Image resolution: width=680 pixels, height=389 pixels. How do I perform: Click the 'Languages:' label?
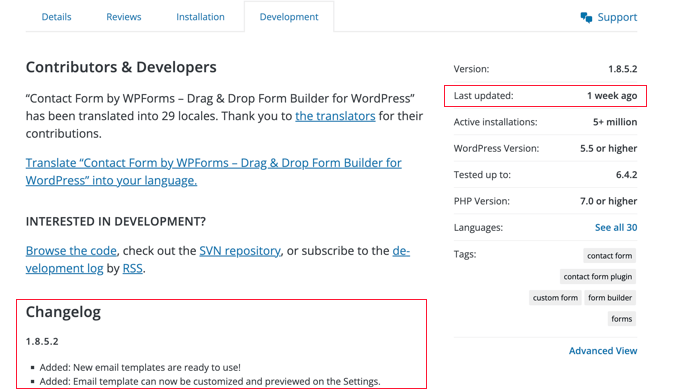pos(478,228)
